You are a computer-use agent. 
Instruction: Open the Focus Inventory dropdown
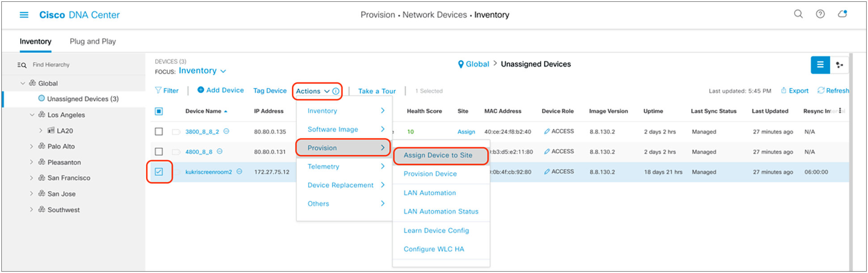point(202,71)
